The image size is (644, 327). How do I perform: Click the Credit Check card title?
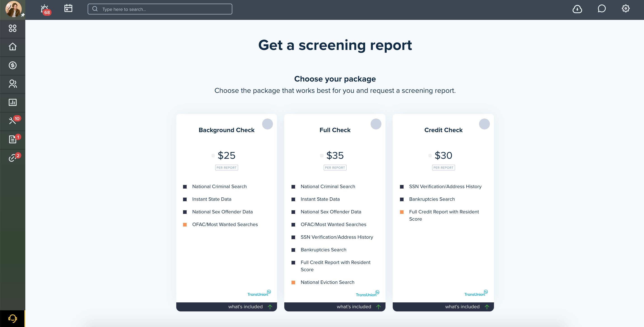coord(443,130)
